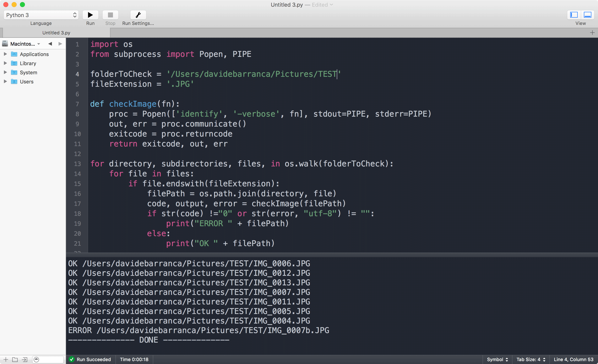Select the Untitled 3.py tab

[56, 33]
